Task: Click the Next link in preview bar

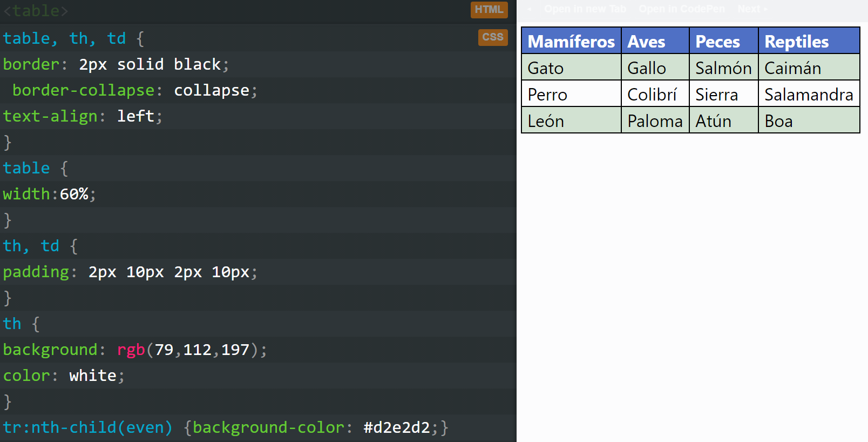Action: click(752, 9)
